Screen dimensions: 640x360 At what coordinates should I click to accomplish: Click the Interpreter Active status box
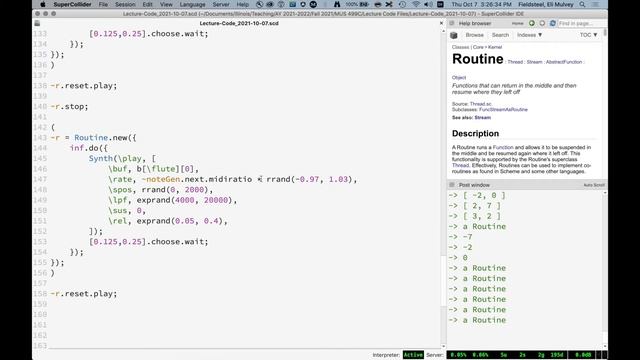tap(413, 355)
